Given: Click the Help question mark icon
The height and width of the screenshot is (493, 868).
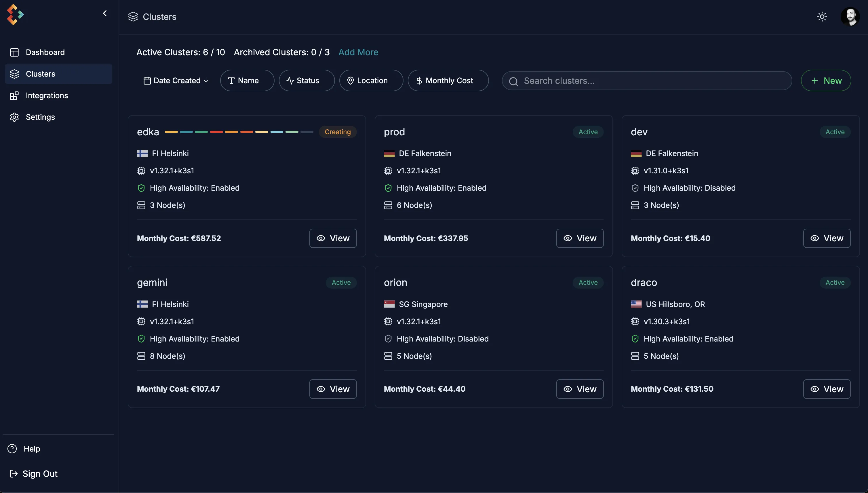Looking at the screenshot, I should point(12,449).
